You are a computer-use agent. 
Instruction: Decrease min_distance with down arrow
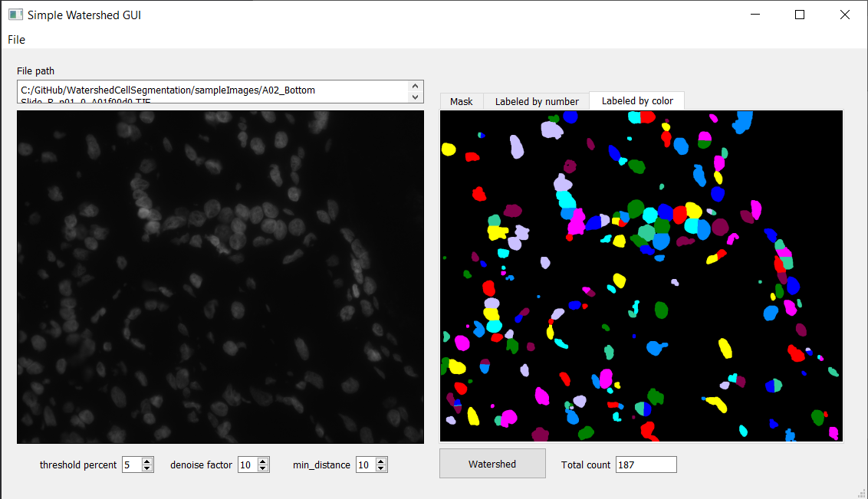click(381, 468)
